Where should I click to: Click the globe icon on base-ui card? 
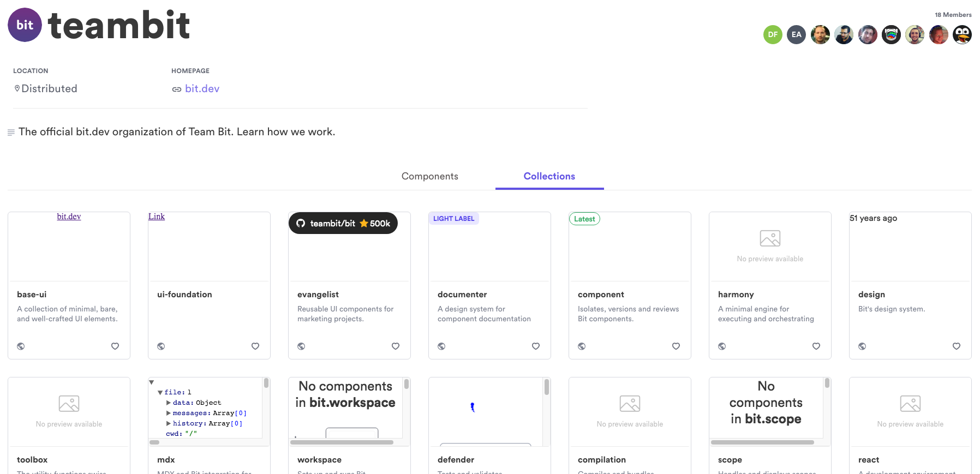pyautogui.click(x=21, y=346)
